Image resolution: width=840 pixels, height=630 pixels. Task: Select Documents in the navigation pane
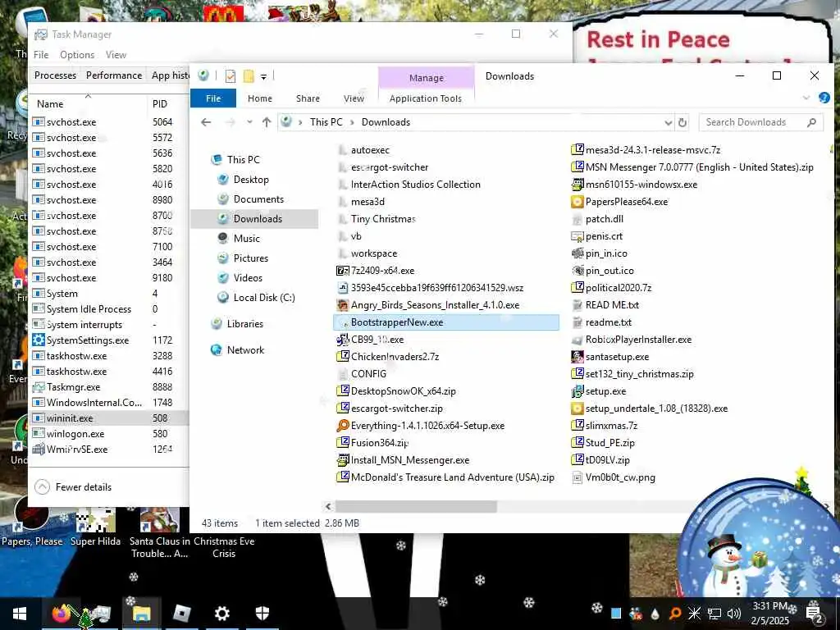(258, 199)
